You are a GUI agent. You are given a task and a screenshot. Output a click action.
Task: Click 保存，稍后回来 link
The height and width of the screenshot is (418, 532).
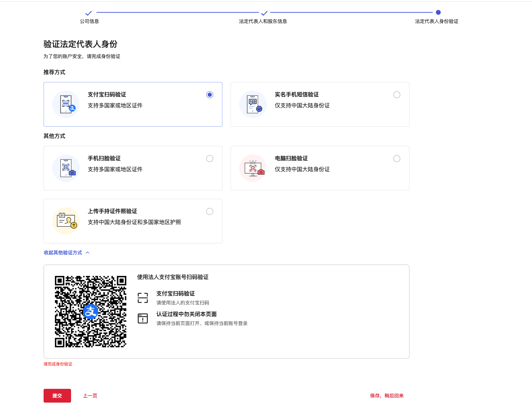pyautogui.click(x=387, y=396)
